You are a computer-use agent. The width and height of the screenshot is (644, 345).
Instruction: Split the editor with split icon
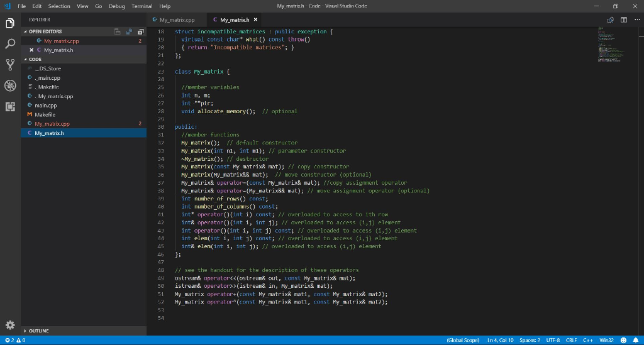click(x=624, y=19)
